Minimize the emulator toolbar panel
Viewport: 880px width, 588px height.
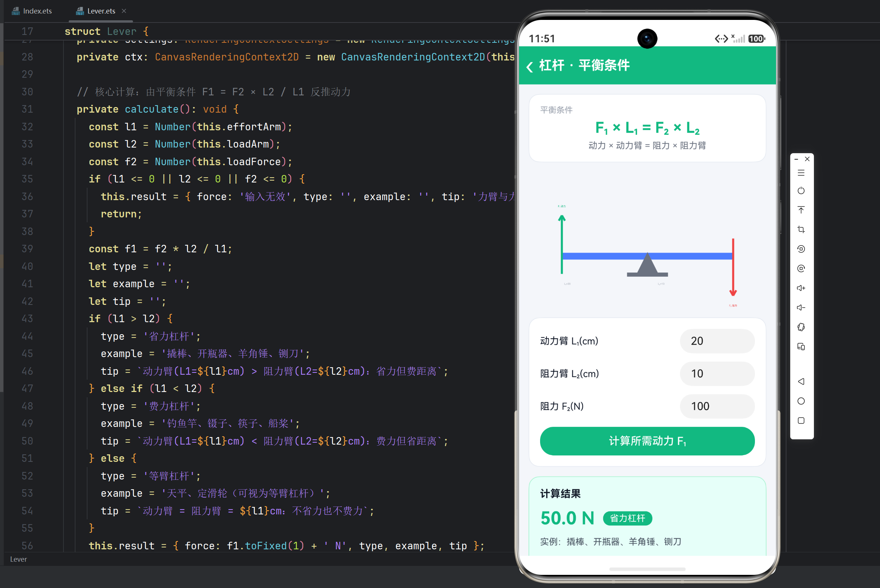point(796,159)
